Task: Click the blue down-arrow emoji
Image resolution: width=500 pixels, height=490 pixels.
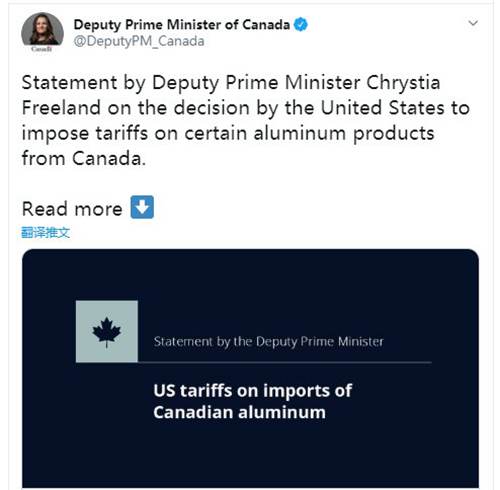Action: pyautogui.click(x=142, y=207)
